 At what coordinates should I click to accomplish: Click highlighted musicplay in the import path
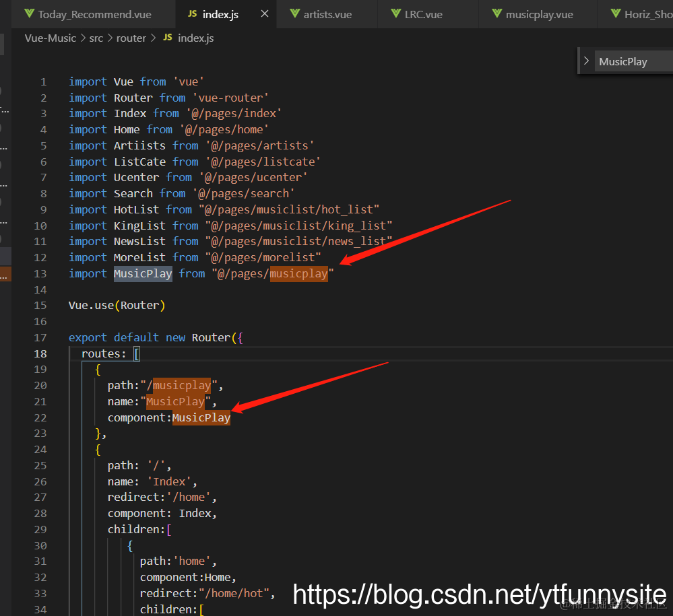298,274
